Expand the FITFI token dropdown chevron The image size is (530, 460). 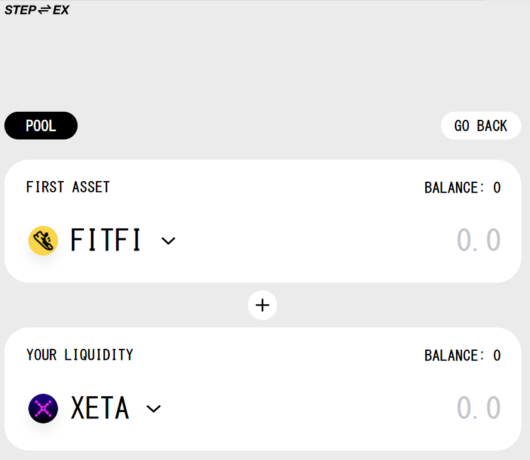pyautogui.click(x=168, y=241)
